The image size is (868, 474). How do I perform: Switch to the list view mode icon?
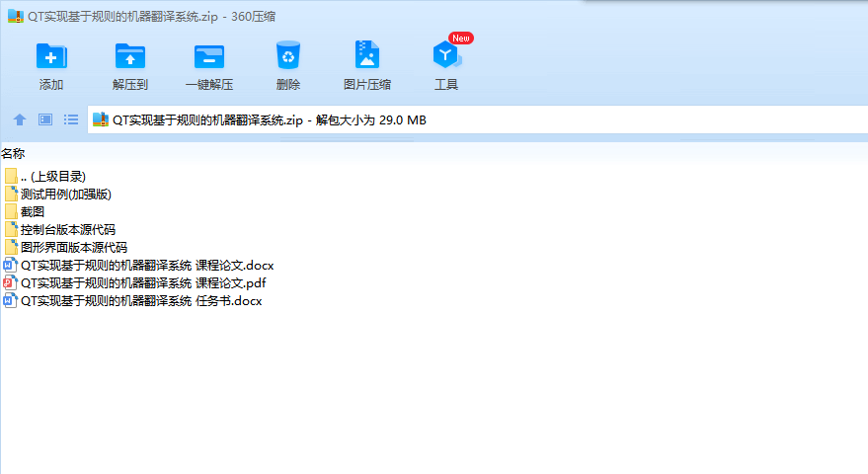pyautogui.click(x=71, y=119)
